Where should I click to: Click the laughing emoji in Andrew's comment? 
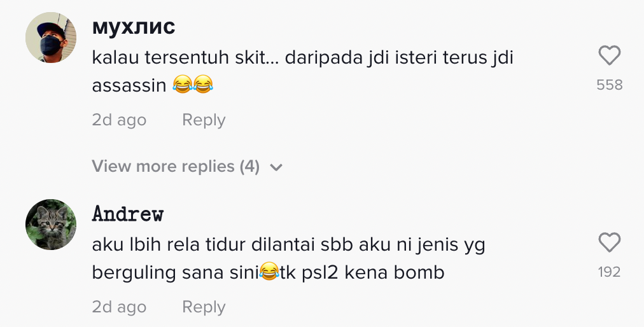tap(270, 272)
